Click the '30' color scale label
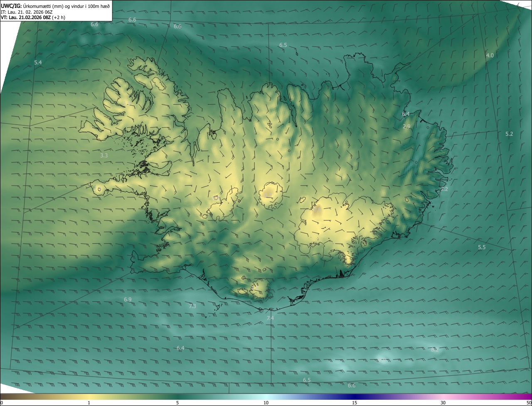The height and width of the screenshot is (406, 532). [443, 403]
